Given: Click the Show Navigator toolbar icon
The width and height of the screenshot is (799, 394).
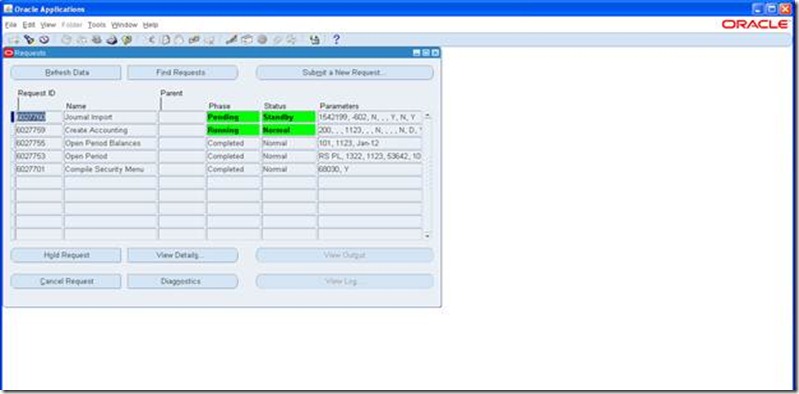Looking at the screenshot, I should point(44,40).
